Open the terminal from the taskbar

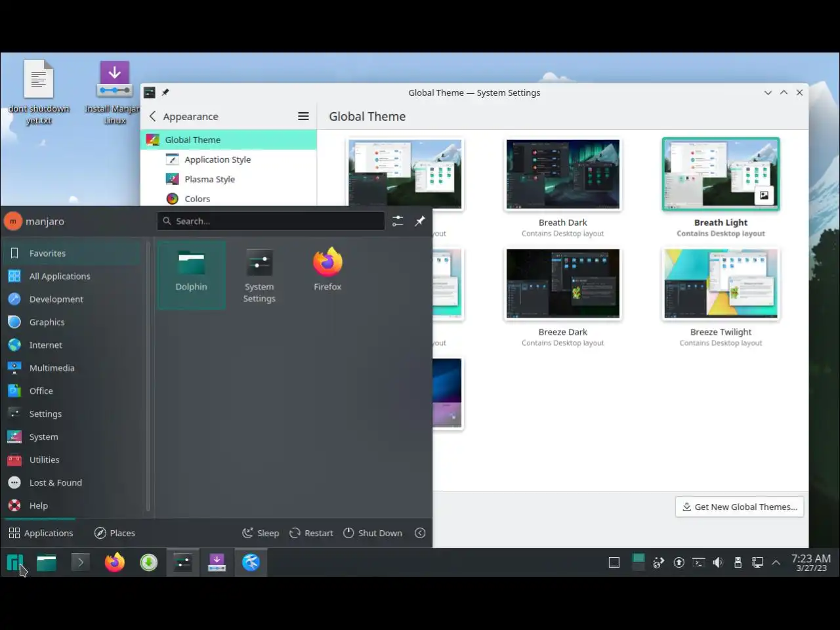tap(81, 562)
